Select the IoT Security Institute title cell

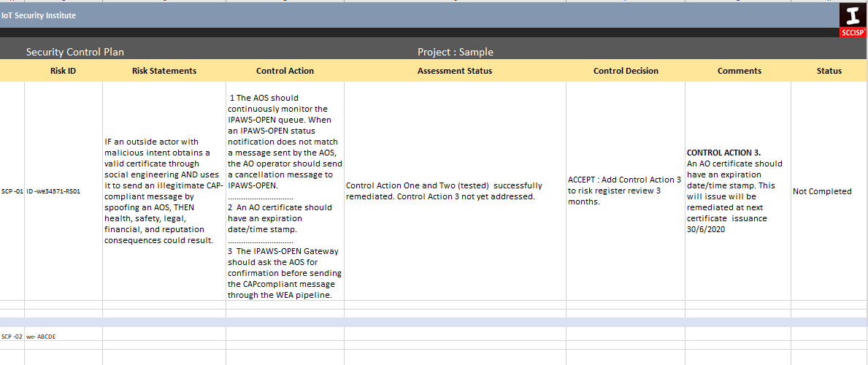click(39, 15)
